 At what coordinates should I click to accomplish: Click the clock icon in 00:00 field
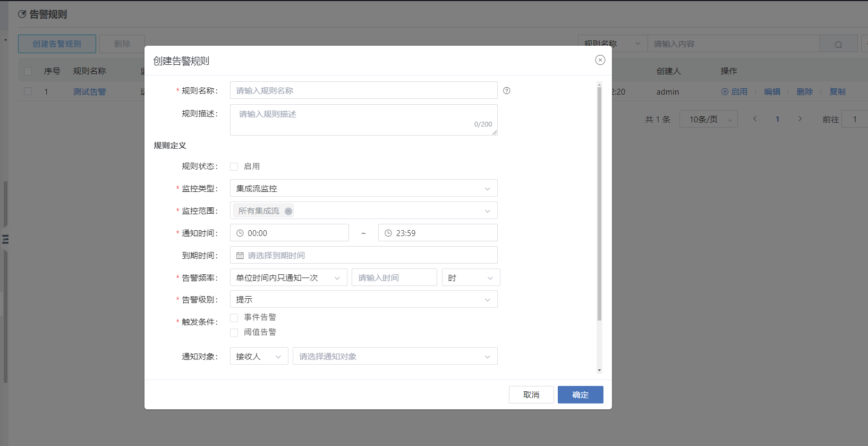click(x=240, y=233)
